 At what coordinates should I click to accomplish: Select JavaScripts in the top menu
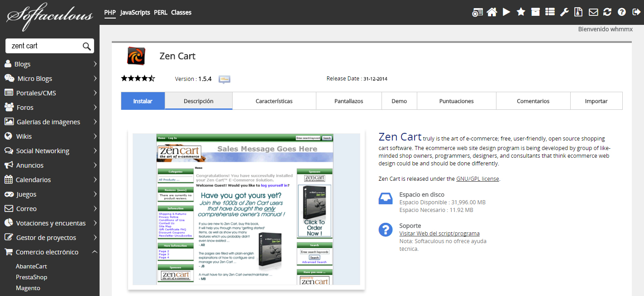coord(135,13)
